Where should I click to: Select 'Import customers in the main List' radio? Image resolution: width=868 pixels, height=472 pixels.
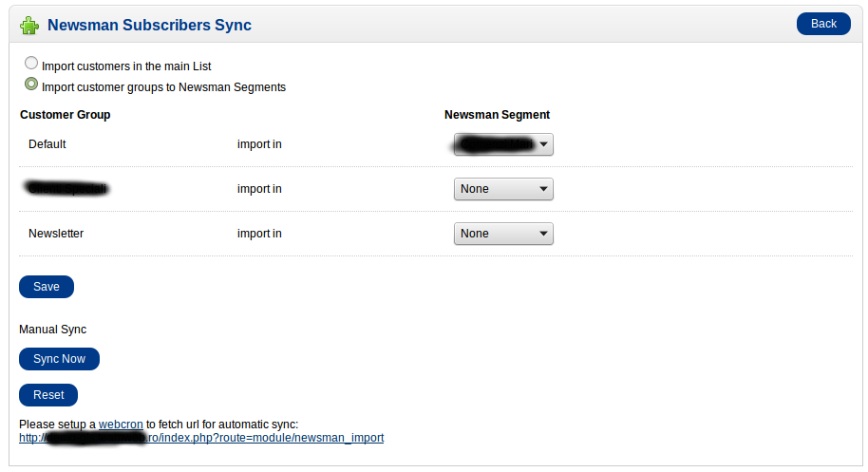tap(31, 65)
